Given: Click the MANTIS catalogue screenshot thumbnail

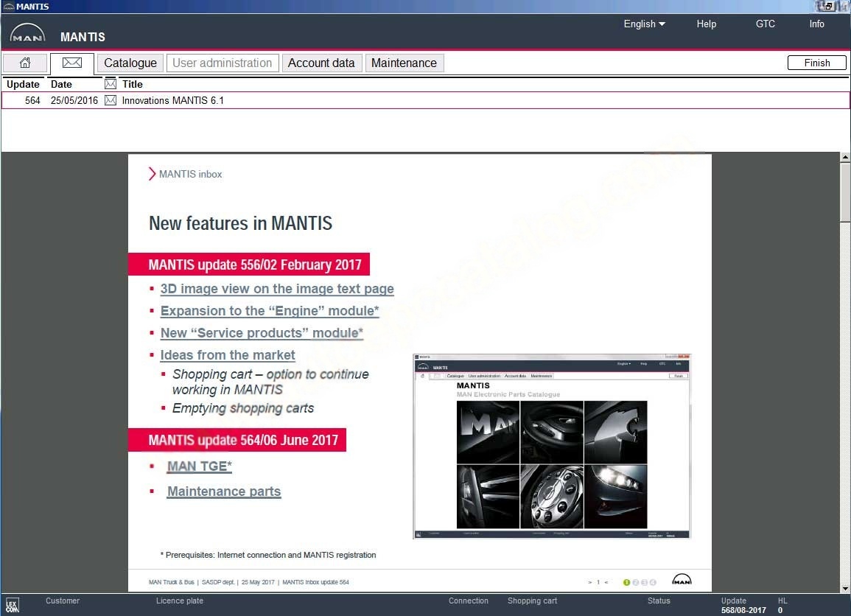Looking at the screenshot, I should coord(552,447).
